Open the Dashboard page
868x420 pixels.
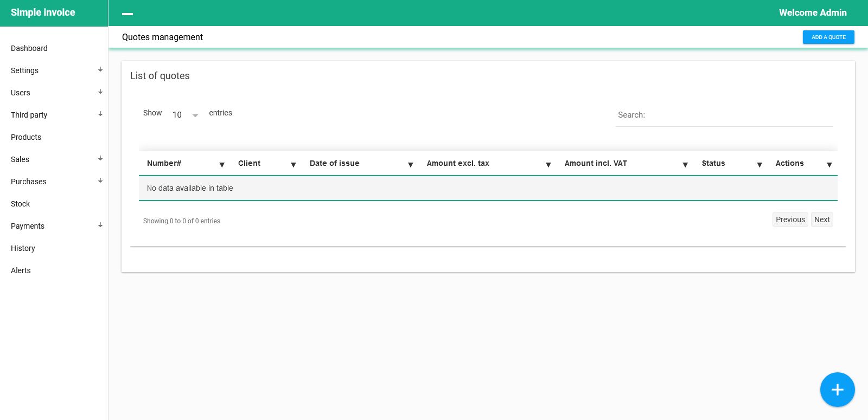point(29,48)
